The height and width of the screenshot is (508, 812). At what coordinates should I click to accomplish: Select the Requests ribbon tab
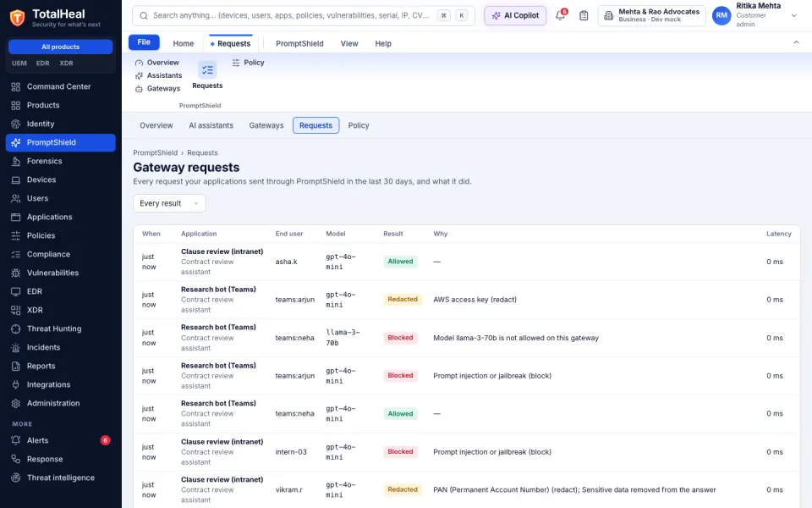coord(230,43)
